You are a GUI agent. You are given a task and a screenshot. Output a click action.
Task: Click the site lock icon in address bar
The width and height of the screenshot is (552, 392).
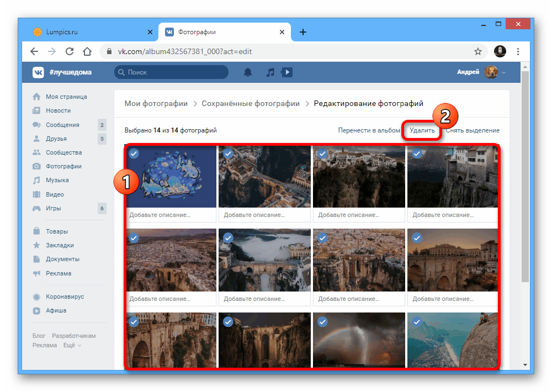pos(109,51)
